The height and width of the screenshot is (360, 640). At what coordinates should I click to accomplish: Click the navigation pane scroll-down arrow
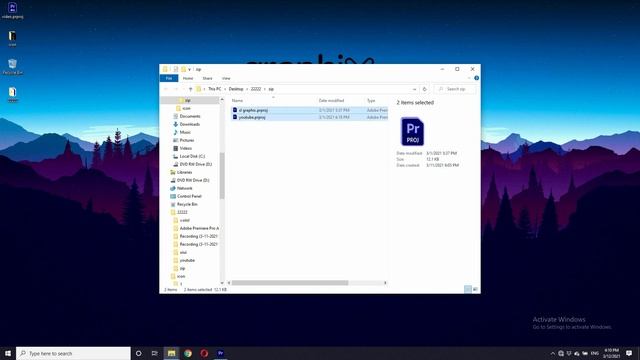click(222, 283)
